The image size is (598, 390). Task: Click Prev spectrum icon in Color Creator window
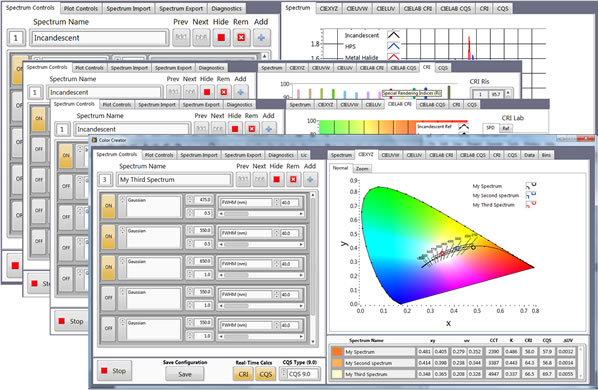coord(243,179)
